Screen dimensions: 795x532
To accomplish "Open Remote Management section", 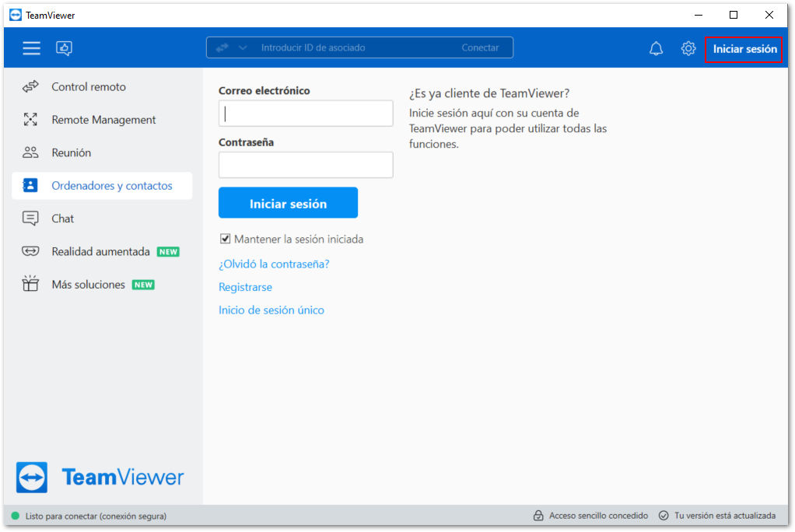I will click(x=102, y=120).
